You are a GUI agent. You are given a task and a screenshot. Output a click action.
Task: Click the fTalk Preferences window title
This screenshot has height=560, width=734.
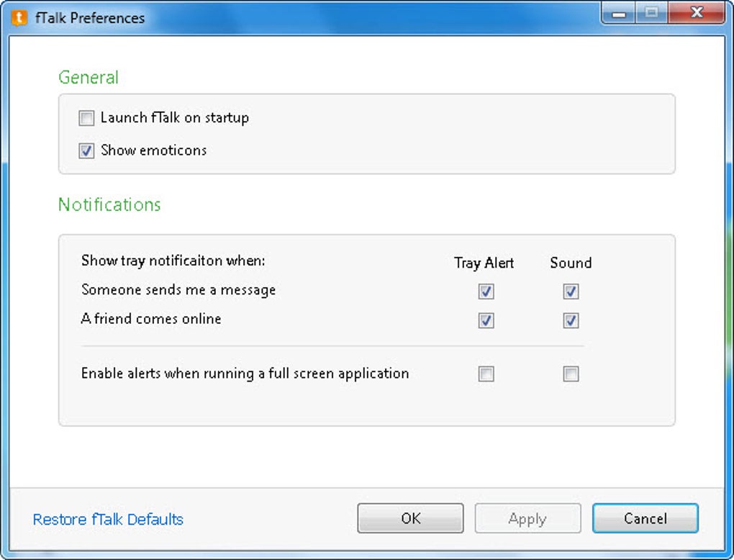click(x=90, y=18)
